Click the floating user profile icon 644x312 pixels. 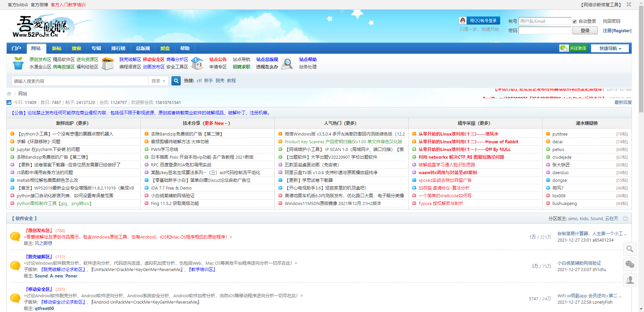click(x=630, y=280)
